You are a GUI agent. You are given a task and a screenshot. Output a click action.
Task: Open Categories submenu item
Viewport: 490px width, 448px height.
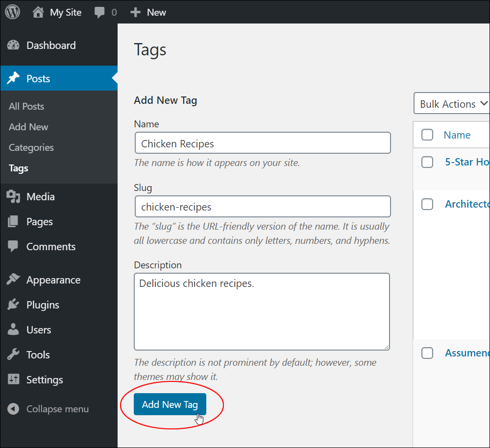pos(31,148)
